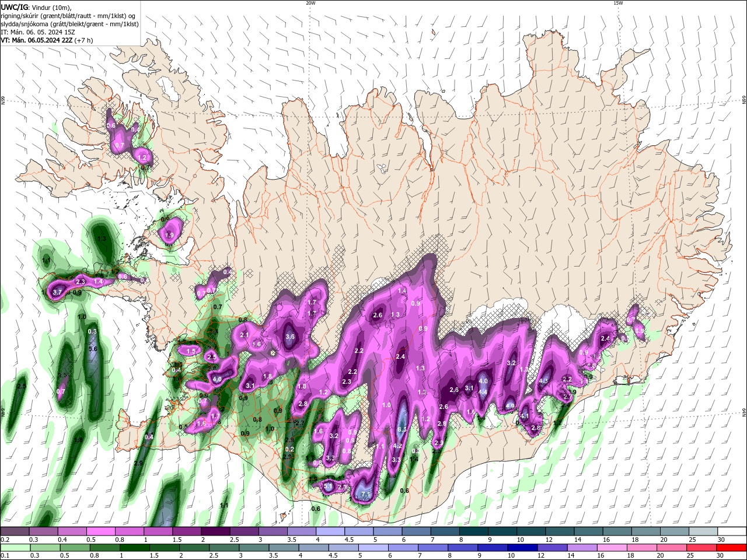Viewport: 747px width, 560px height.
Task: Click the '20W' longitude label
Action: (310, 3)
